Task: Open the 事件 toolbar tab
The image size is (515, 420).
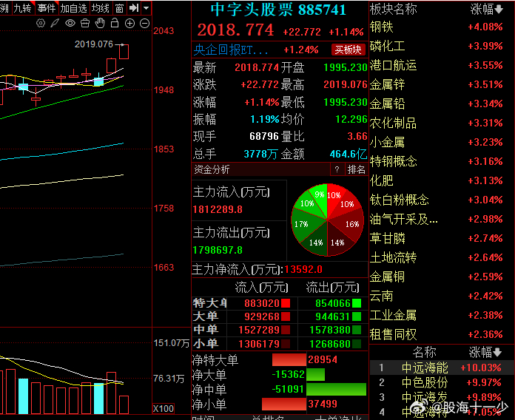Action: [x=47, y=8]
